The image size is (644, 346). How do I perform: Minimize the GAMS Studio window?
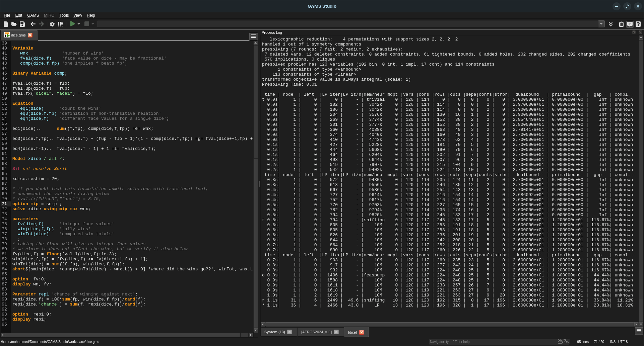click(x=616, y=6)
